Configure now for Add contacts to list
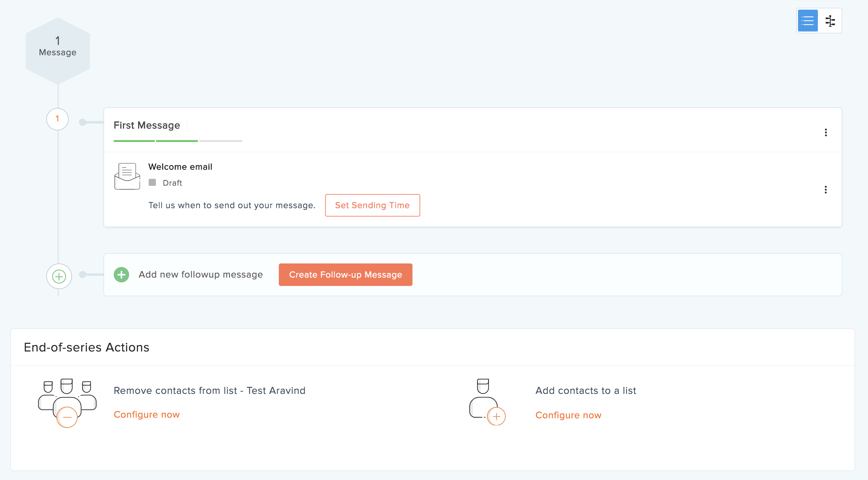Image resolution: width=868 pixels, height=480 pixels. 569,415
